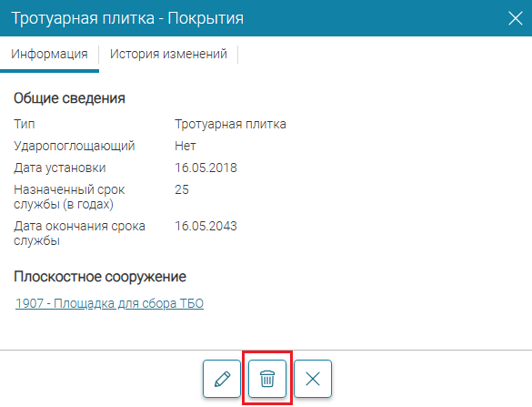This screenshot has width=532, height=407.
Task: Click the pencil edit icon button
Action: pyautogui.click(x=222, y=379)
